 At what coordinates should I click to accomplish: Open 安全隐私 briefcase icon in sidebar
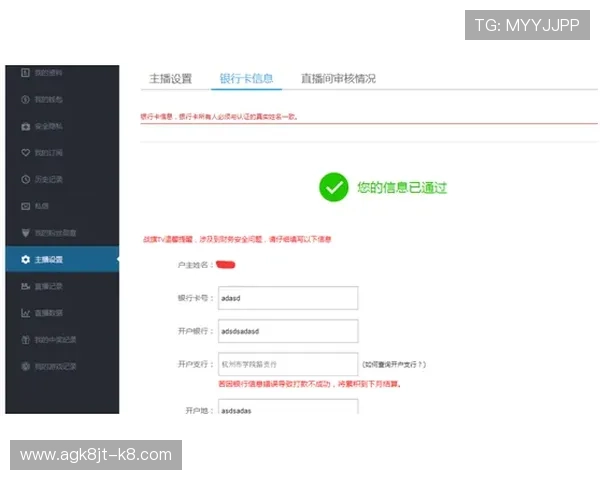pyautogui.click(x=25, y=126)
